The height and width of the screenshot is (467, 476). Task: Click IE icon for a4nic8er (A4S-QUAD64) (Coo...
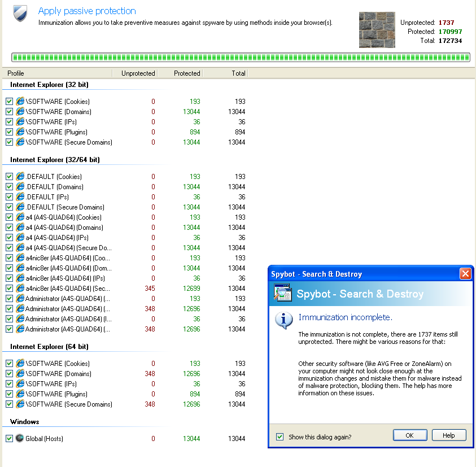click(20, 258)
